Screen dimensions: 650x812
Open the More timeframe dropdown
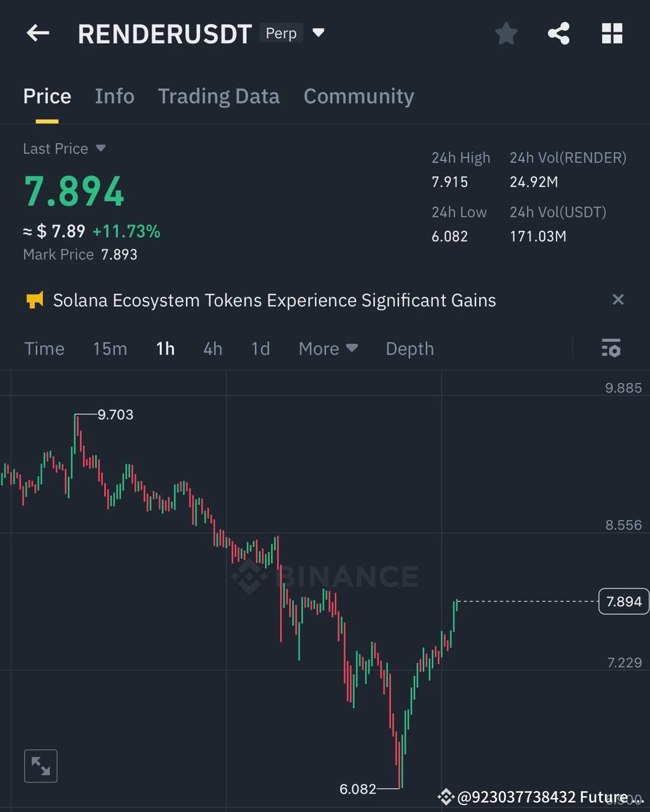click(x=328, y=348)
